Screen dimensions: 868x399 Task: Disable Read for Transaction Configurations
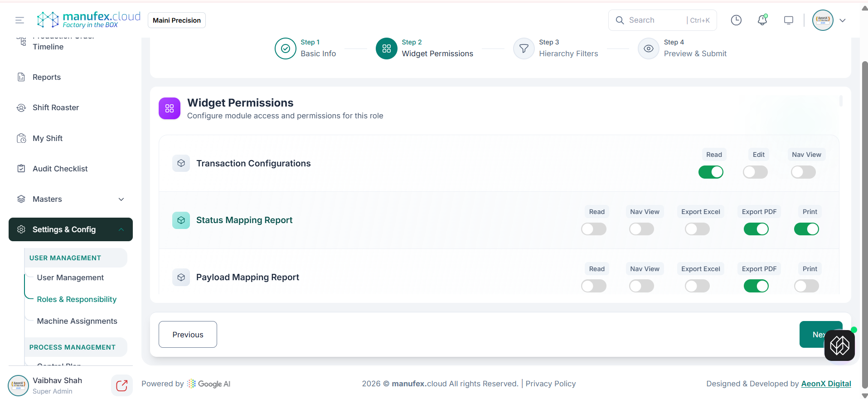click(711, 172)
